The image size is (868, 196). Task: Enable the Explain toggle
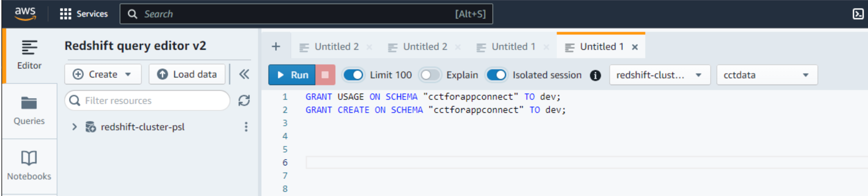coord(430,75)
